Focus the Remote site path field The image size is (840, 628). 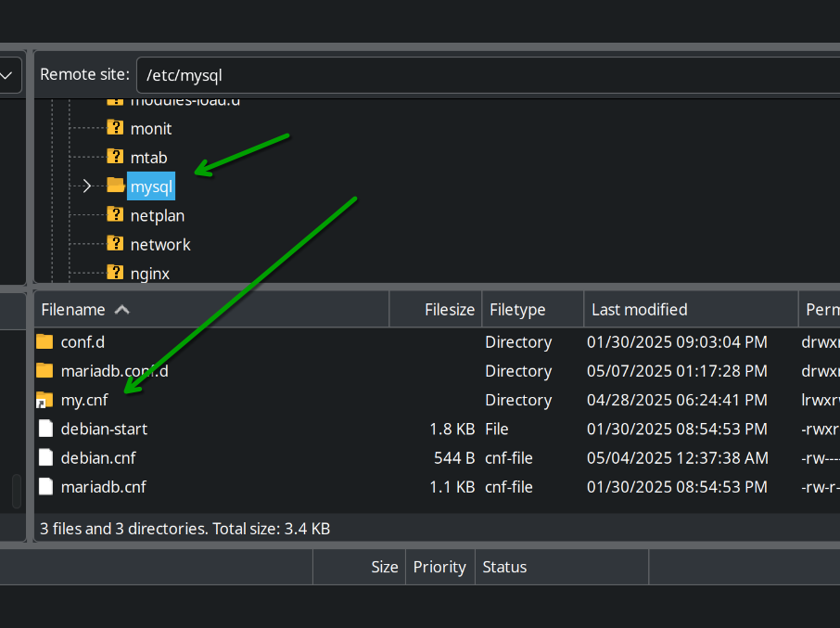pos(488,75)
